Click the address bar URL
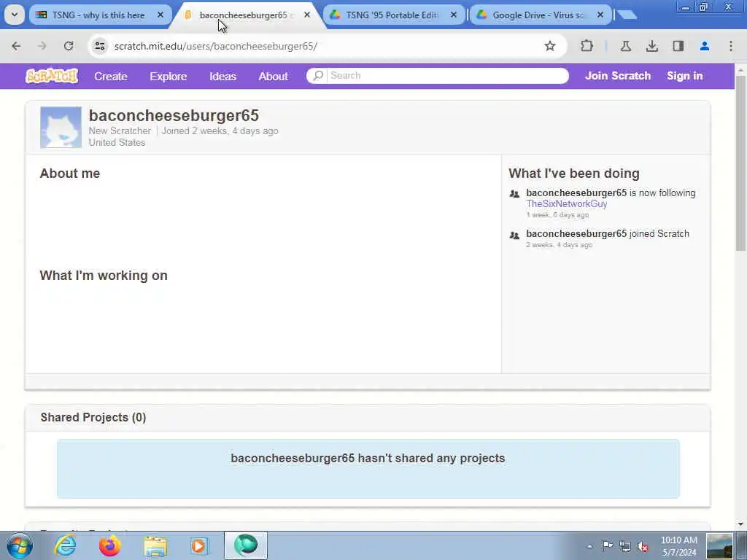Viewport: 747px width, 560px height. point(216,46)
